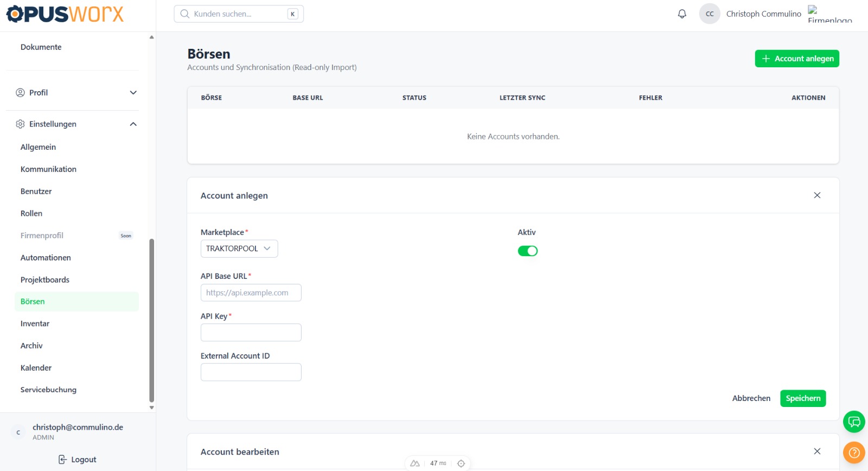
Task: Click Abbrechen to cancel the form
Action: (x=751, y=398)
